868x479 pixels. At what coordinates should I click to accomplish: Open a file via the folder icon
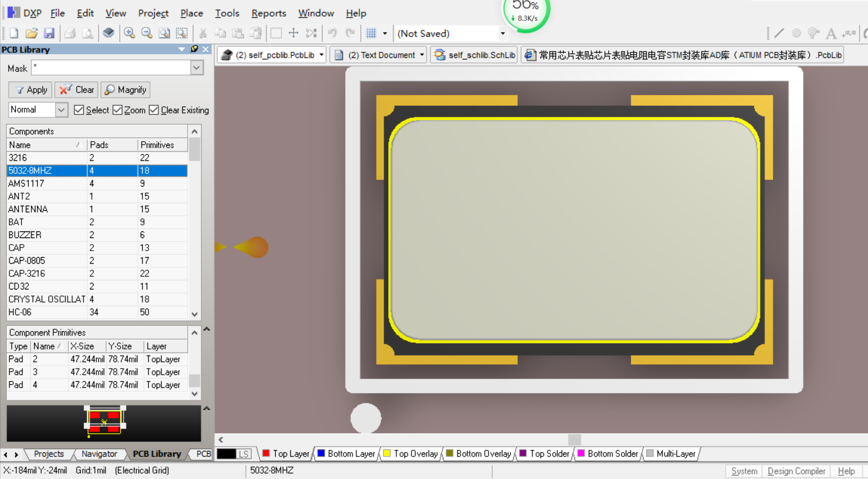31,33
